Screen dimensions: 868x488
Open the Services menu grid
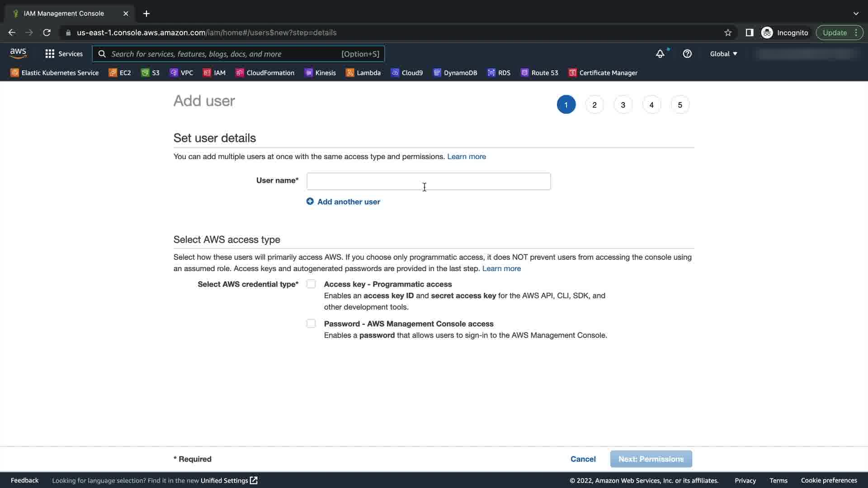coord(64,54)
